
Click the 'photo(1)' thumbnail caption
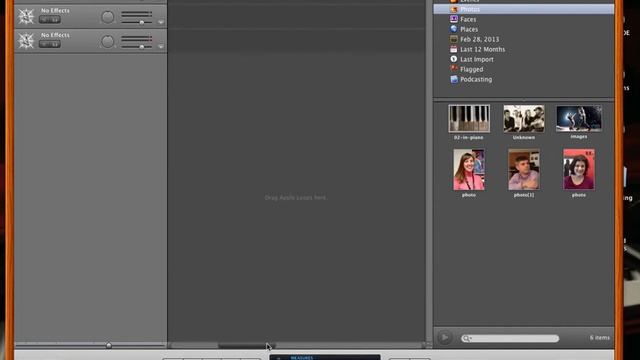(524, 195)
